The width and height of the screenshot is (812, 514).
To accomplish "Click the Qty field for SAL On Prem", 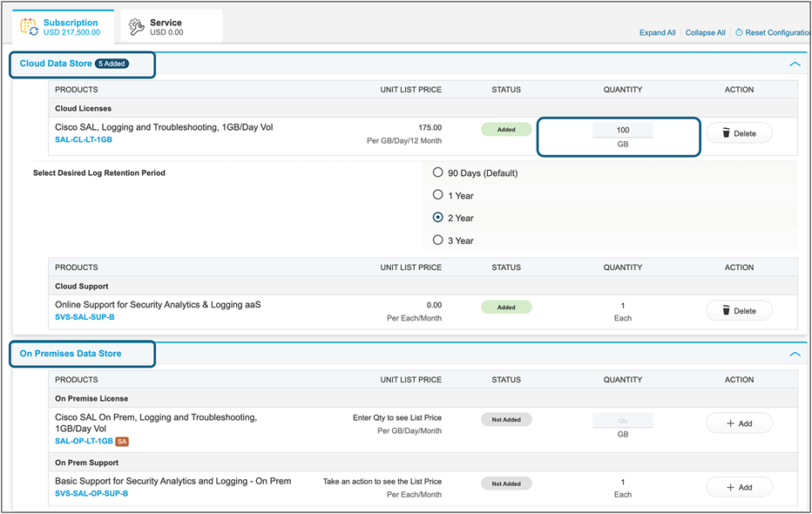I will (622, 420).
